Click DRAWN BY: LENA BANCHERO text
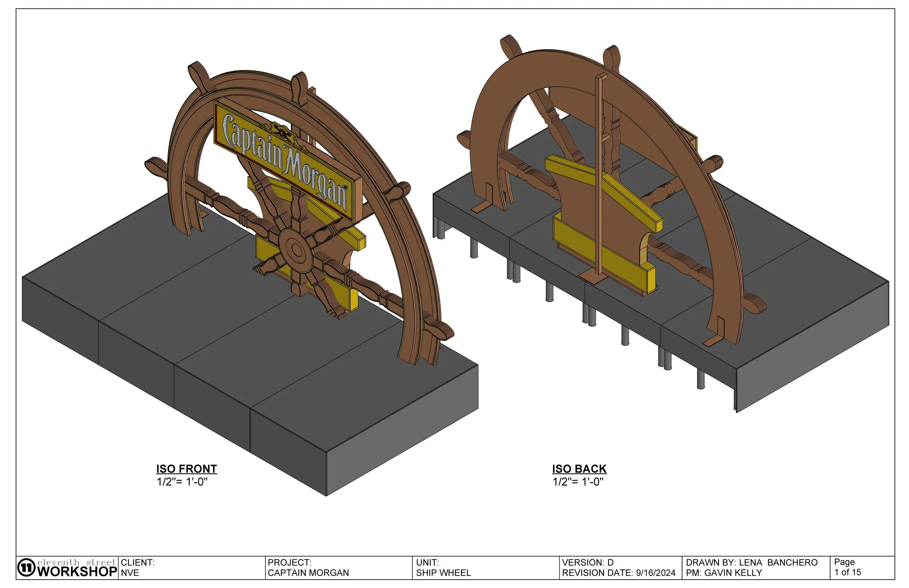This screenshot has width=909, height=588. (x=751, y=563)
